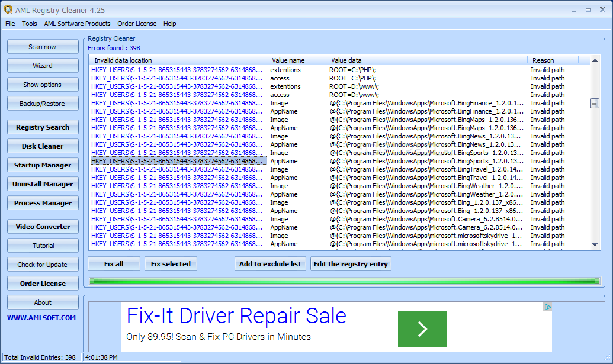Select the Microsoft.Bing_1.2.0.137 Image row

click(339, 202)
